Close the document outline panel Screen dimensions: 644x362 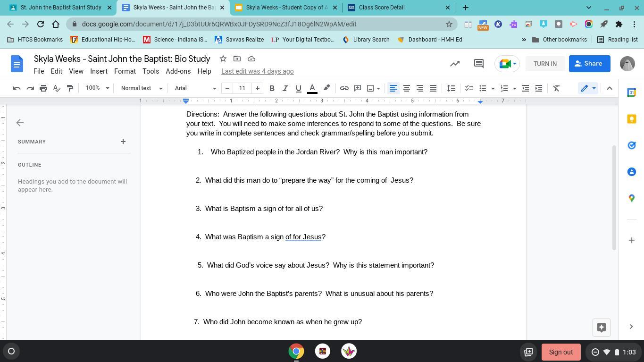(x=20, y=123)
